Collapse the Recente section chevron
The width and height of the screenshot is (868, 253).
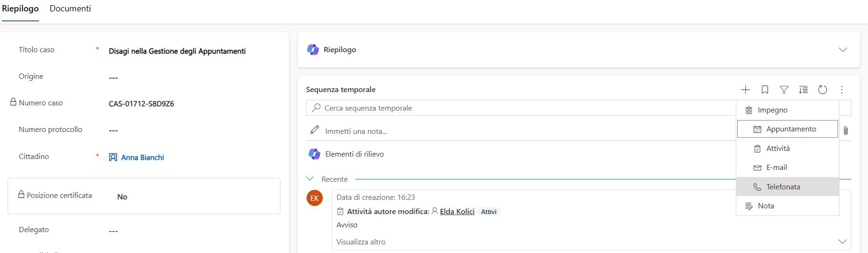coord(310,179)
